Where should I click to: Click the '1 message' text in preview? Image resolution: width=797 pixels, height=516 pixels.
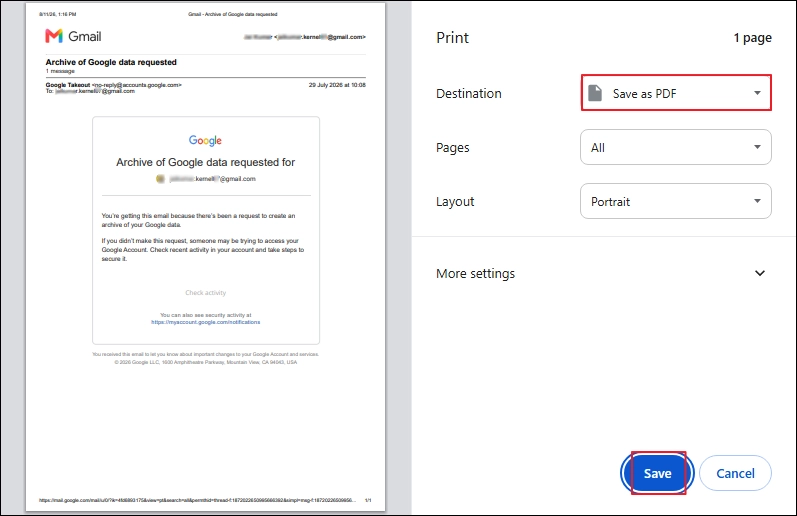[60, 71]
